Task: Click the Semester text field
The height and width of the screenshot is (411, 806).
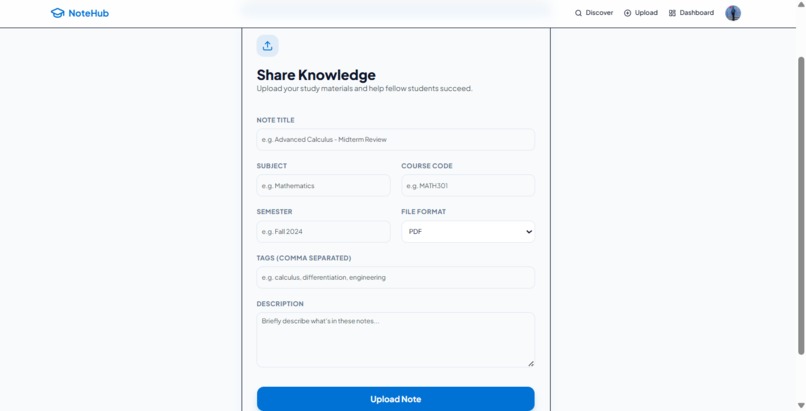Action: point(323,232)
